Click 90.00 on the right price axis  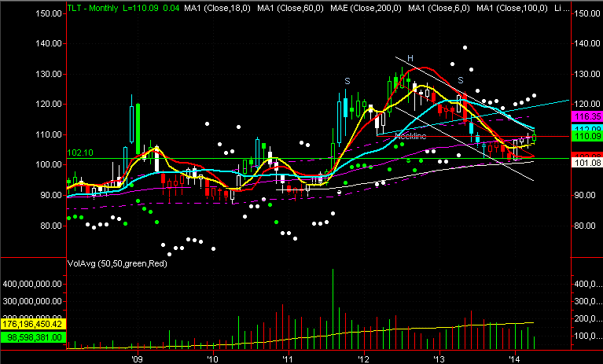585,195
